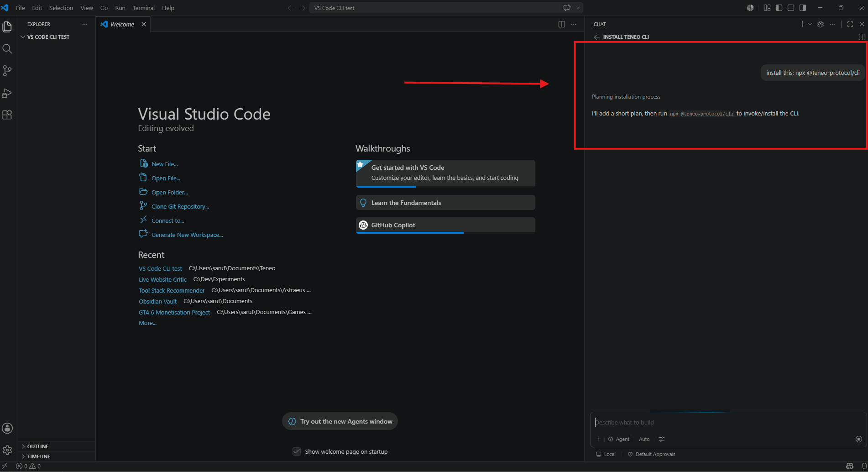The width and height of the screenshot is (868, 472).
Task: Start a new chat with plus icon
Action: click(802, 24)
